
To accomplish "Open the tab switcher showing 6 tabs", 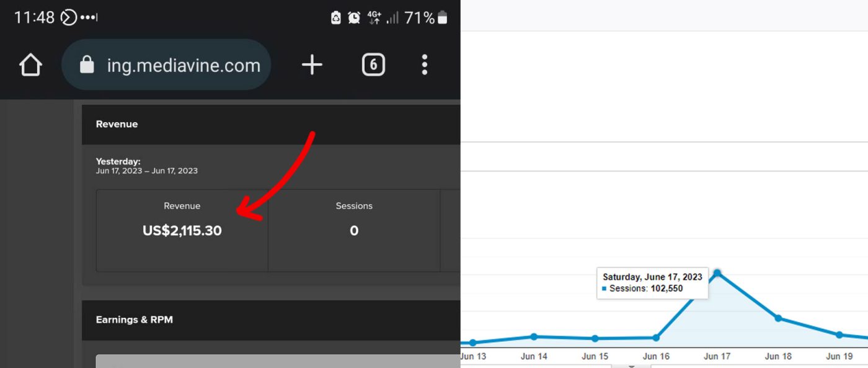I will 373,65.
